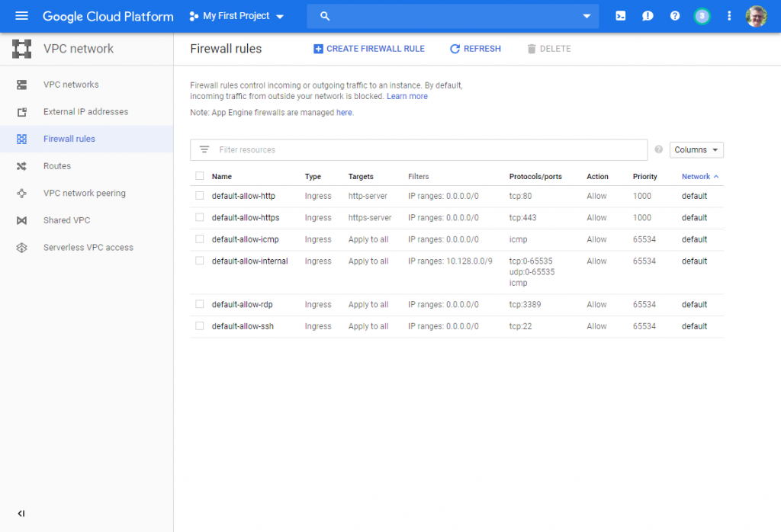Check the default-allow-icmp rule checkbox
Viewport: 781px width, 532px height.
(x=200, y=239)
